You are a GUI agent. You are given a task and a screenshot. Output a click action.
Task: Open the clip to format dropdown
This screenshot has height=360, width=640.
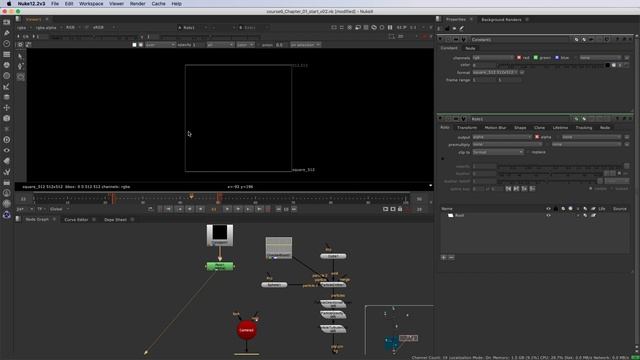[498, 152]
